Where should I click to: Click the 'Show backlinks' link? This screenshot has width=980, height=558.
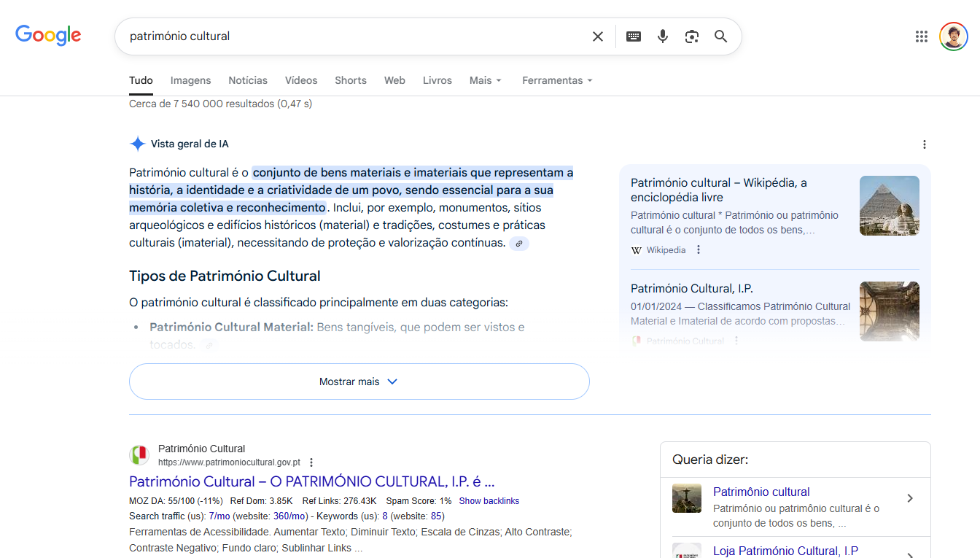point(489,501)
